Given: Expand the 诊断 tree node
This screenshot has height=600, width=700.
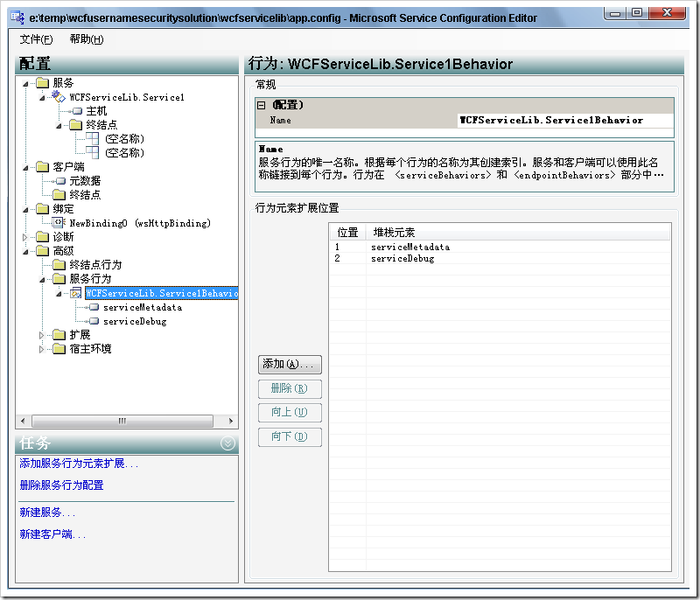Looking at the screenshot, I should (25, 237).
